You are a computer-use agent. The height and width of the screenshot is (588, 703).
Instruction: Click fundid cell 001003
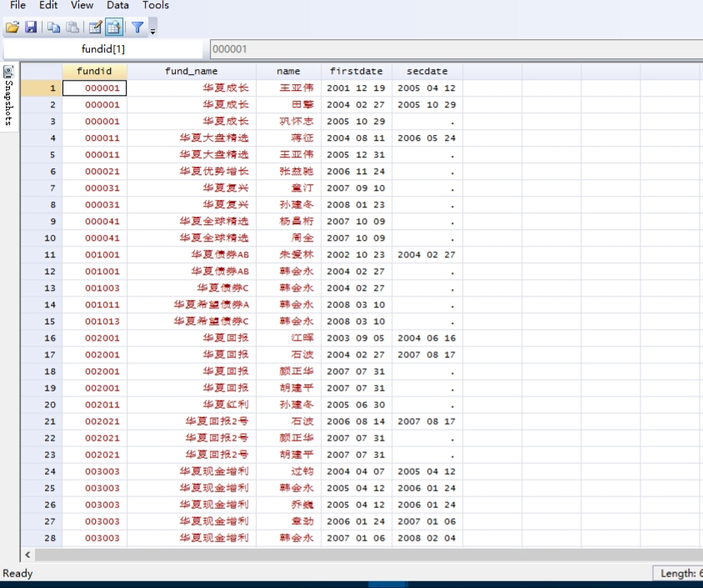pyautogui.click(x=95, y=288)
